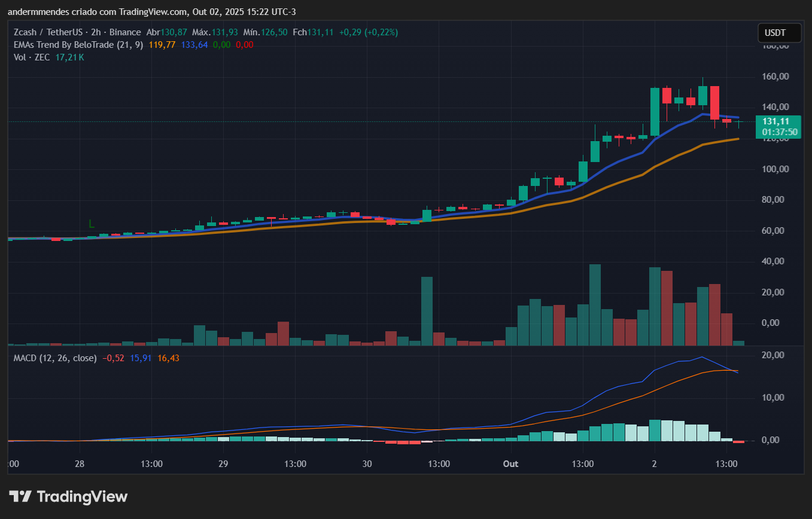This screenshot has width=812, height=519.
Task: Click the date label 29 on time axis
Action: [x=223, y=464]
